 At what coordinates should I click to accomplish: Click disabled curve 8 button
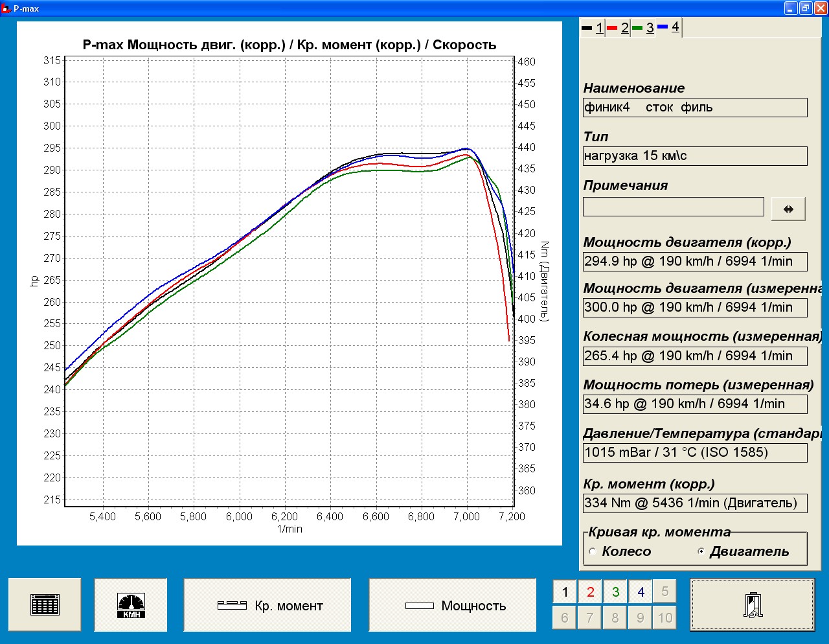tap(615, 617)
